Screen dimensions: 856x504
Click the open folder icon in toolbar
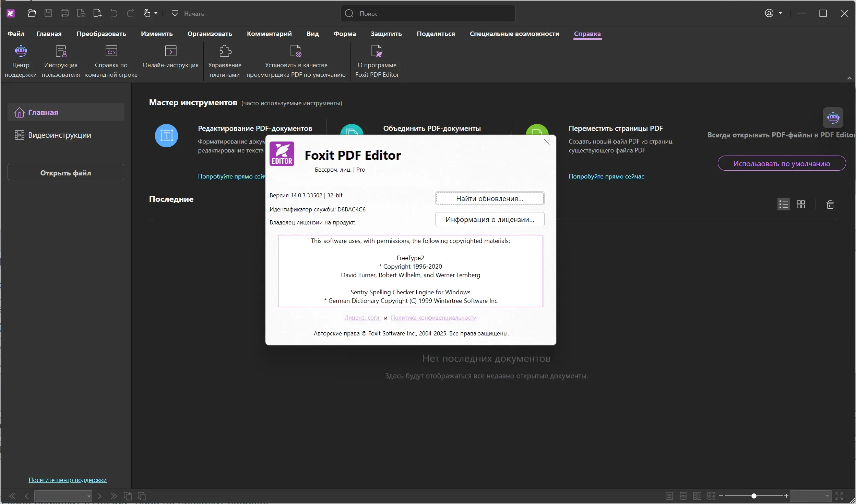32,13
